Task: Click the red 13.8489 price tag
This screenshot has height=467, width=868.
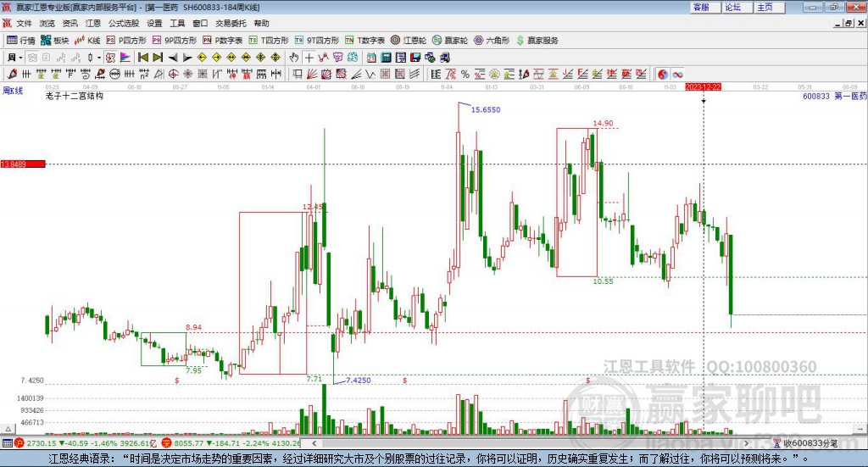Action: tap(23, 164)
